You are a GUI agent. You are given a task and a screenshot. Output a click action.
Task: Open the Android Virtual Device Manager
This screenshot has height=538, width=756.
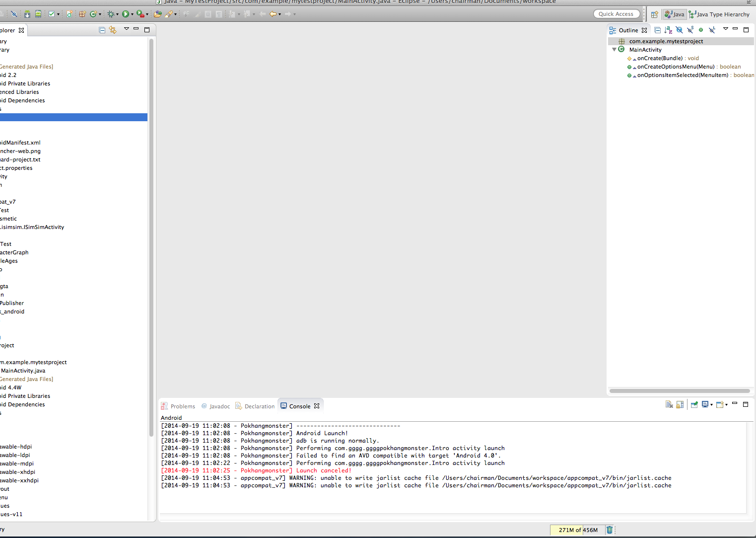pos(38,14)
